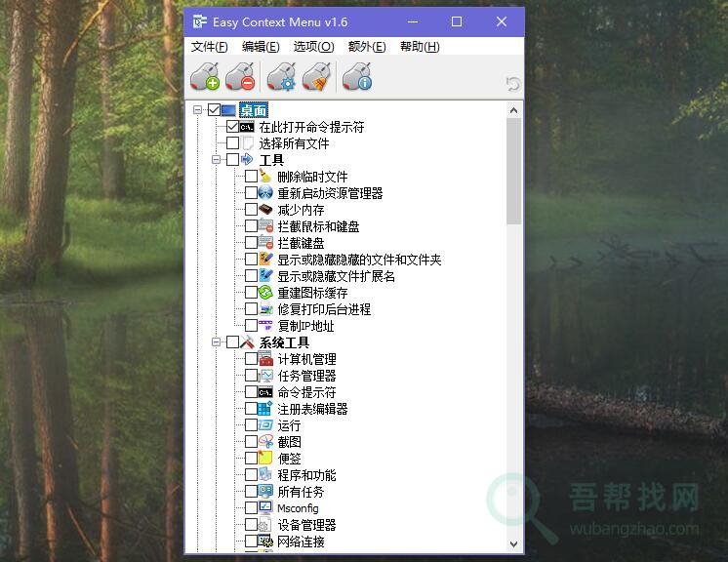Select the Msconfig entry label
The height and width of the screenshot is (562, 728).
click(x=298, y=508)
